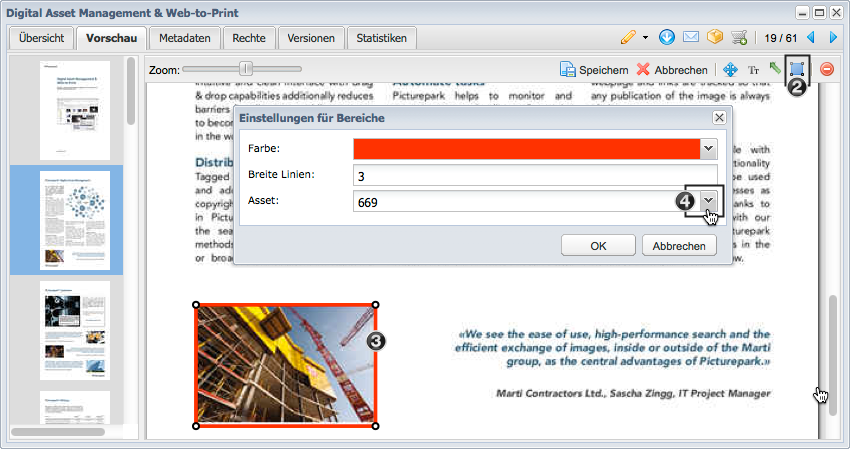Select the third page thumbnail
This screenshot has width=850, height=449.
(75, 330)
